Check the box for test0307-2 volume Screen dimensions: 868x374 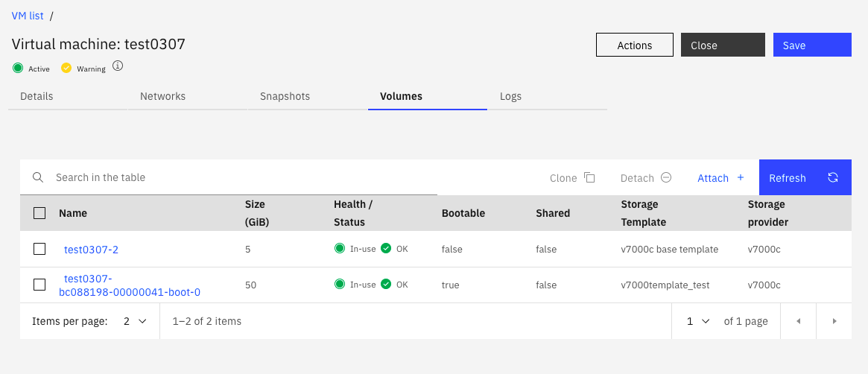click(x=39, y=249)
